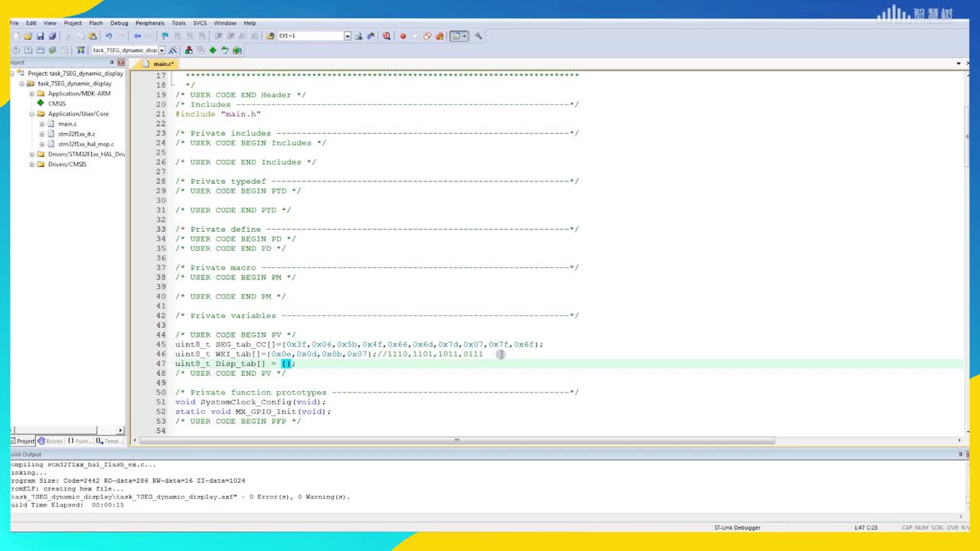
Task: Click the editor horizontal scrollbar
Action: 457,440
